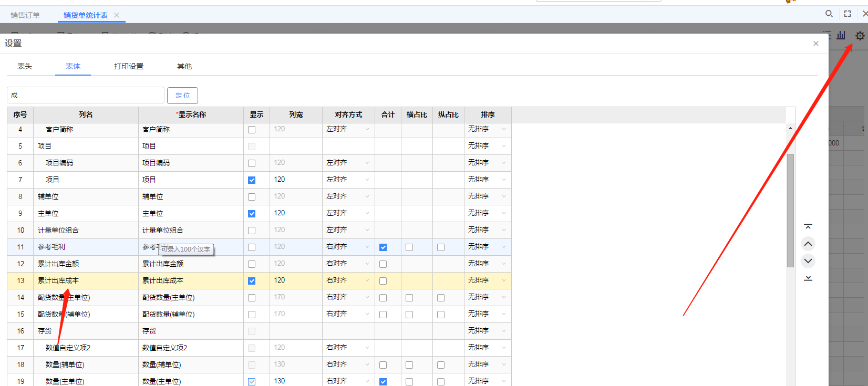
Task: Move selected row to the top
Action: (x=808, y=226)
